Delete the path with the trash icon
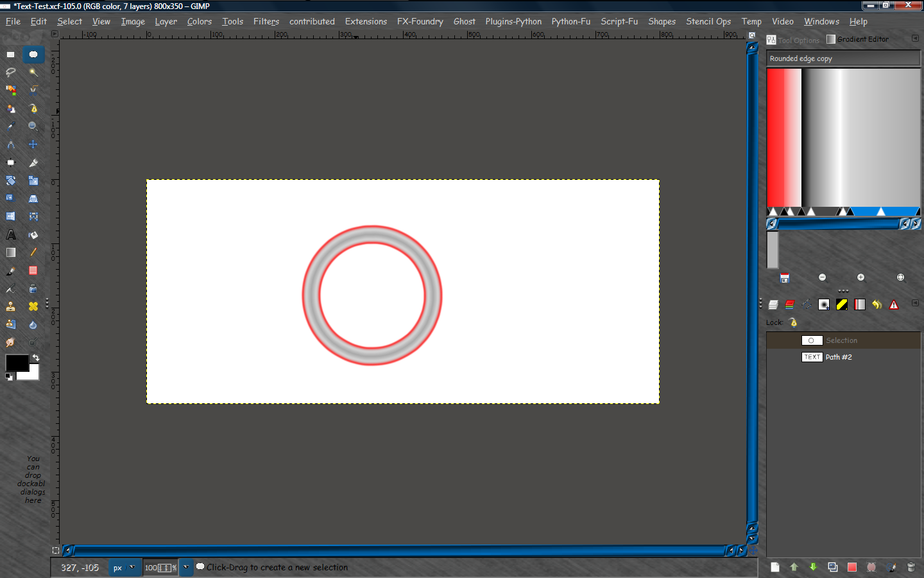 pyautogui.click(x=911, y=567)
